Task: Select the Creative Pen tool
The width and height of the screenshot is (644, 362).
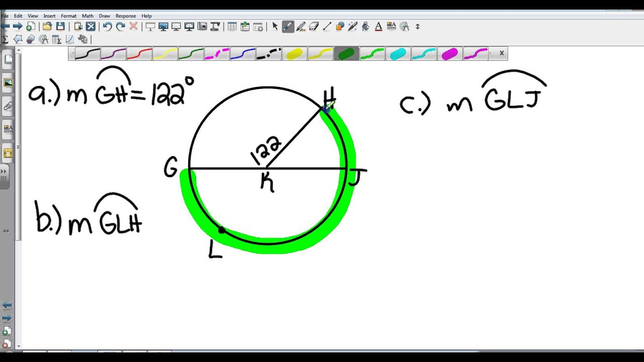Action: click(x=301, y=27)
